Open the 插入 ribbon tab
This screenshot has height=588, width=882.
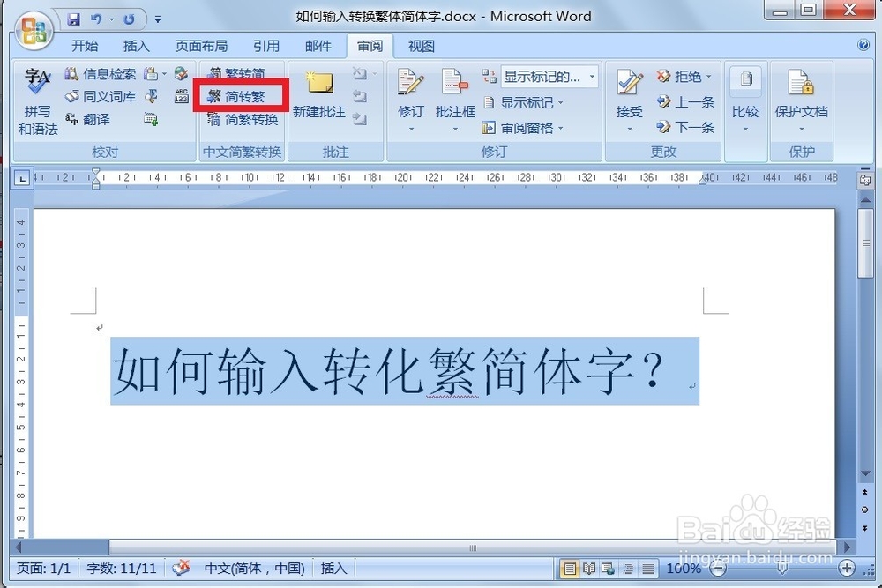(136, 46)
